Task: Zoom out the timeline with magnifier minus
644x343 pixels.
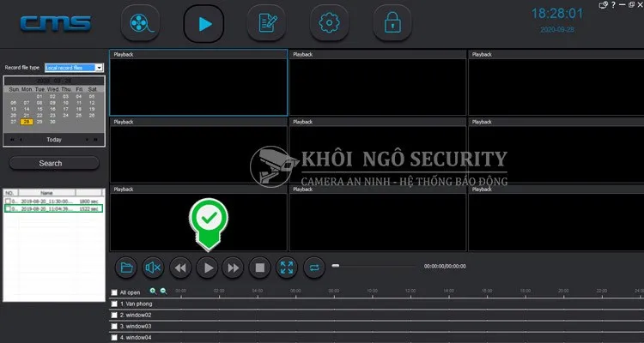Action: coord(163,292)
